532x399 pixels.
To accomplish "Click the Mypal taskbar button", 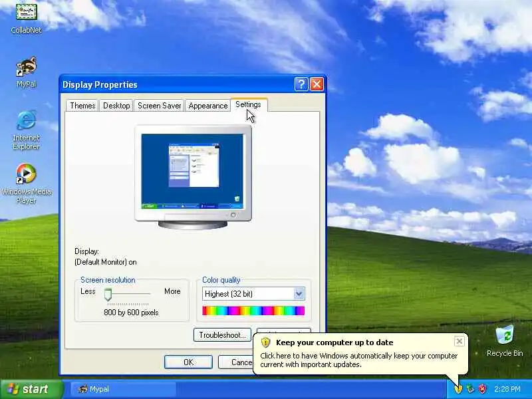I will [123, 389].
